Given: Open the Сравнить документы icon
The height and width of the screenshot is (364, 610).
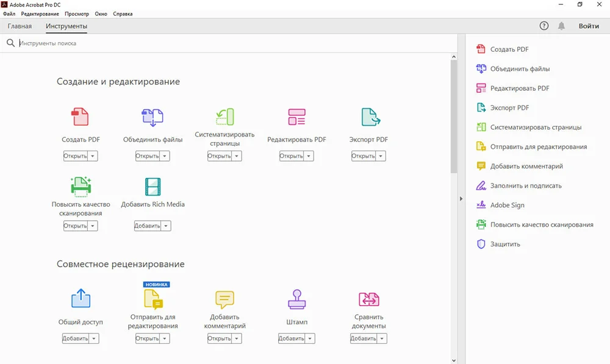Looking at the screenshot, I should pyautogui.click(x=369, y=299).
